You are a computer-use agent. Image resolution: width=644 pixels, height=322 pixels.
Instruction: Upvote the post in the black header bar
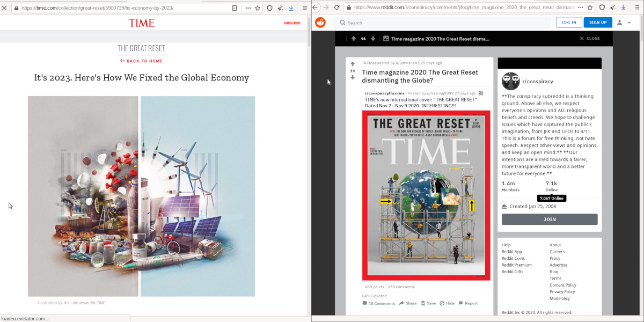coord(354,39)
